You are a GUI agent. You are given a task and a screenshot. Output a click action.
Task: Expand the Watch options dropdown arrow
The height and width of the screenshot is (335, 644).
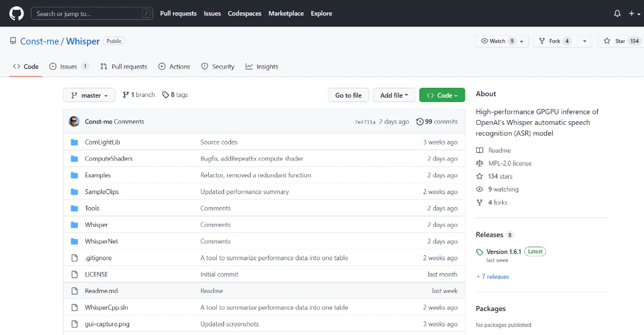(522, 41)
